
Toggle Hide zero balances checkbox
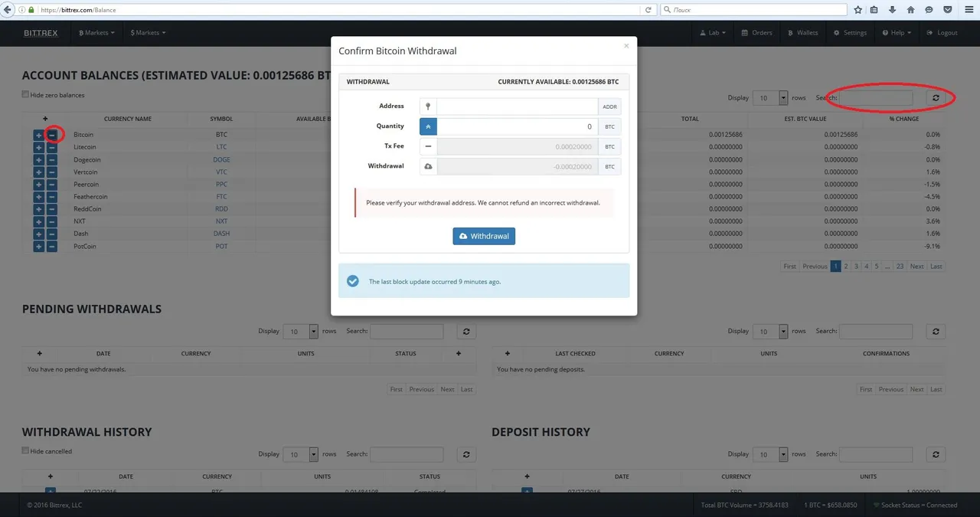click(x=25, y=95)
